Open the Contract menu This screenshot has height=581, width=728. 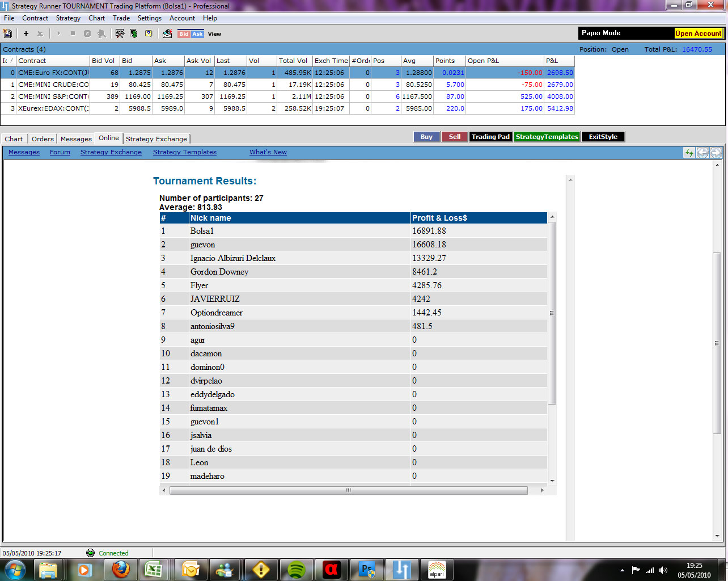click(35, 18)
